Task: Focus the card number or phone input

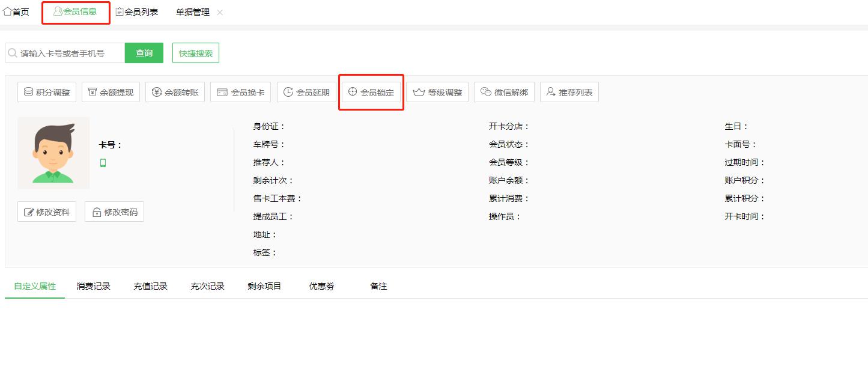Action: (69, 53)
